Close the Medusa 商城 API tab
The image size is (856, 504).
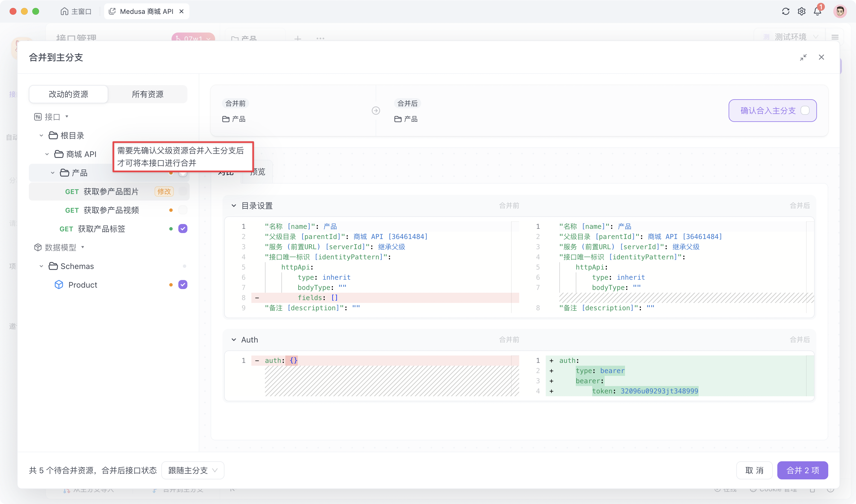coord(181,11)
